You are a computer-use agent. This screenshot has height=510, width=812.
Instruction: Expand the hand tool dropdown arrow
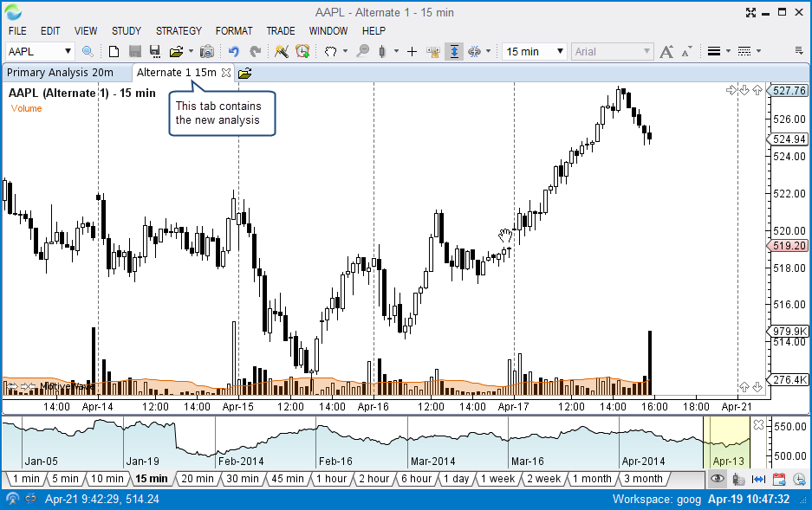click(346, 51)
